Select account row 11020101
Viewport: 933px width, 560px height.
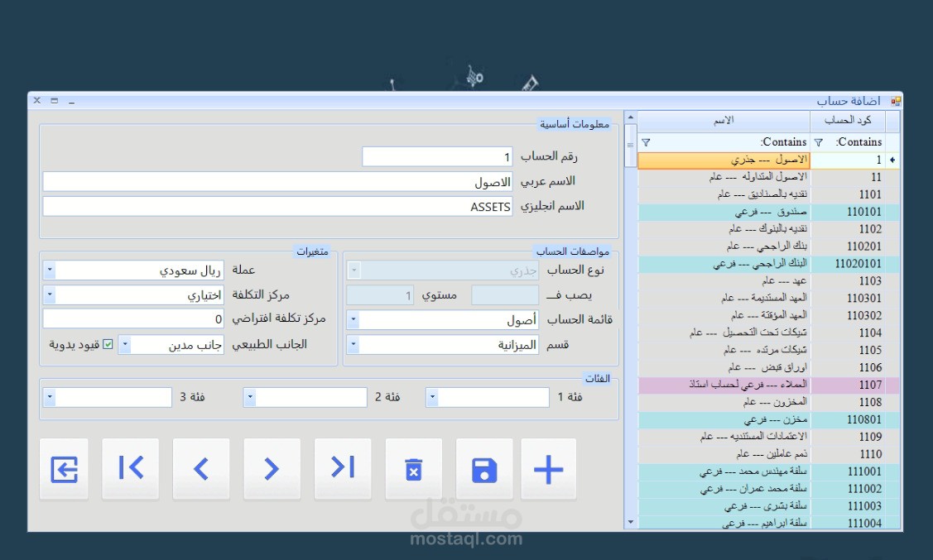(x=767, y=263)
